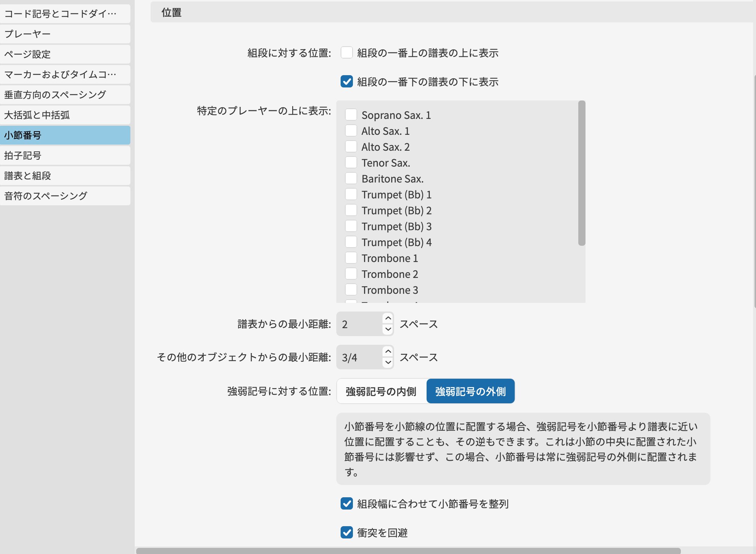Increase その他のオブジェクトからの最小距離 up arrow
Screen dimensions: 756x554
(x=388, y=352)
